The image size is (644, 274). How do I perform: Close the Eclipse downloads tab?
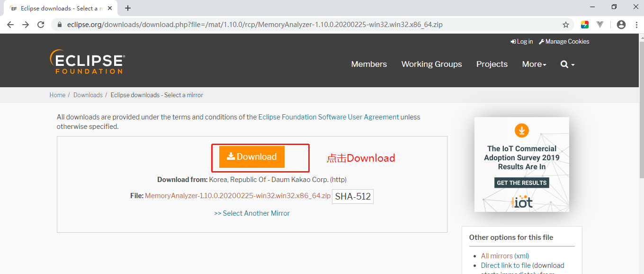pyautogui.click(x=110, y=8)
